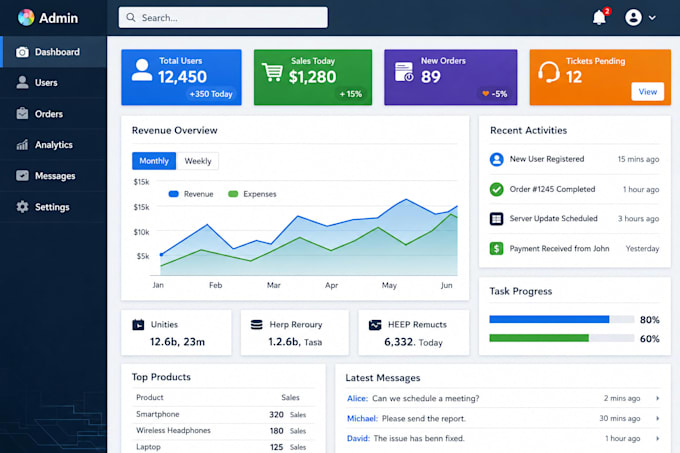This screenshot has height=453, width=680.
Task: Expand Michael's message with the arrow
Action: pyautogui.click(x=657, y=418)
